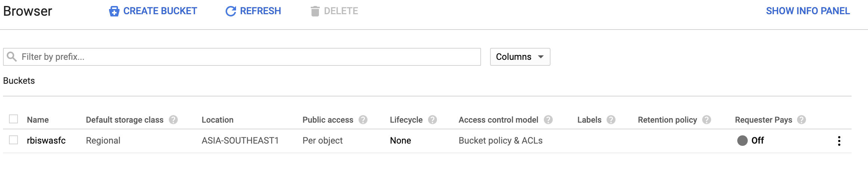Open help icon beside Public access
The height and width of the screenshot is (172, 868).
click(x=363, y=120)
